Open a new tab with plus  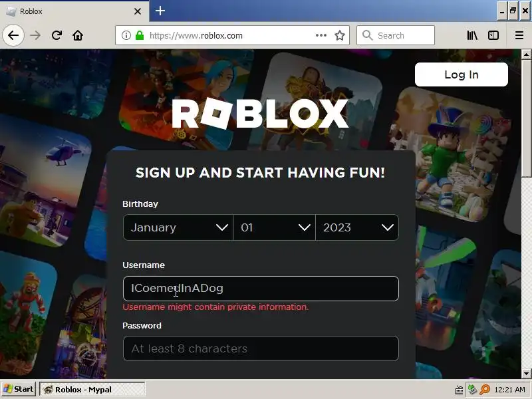pos(160,11)
